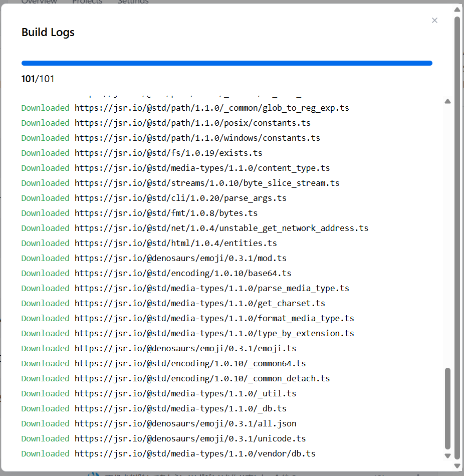
Task: Click the blue build progress bar
Action: [x=226, y=63]
